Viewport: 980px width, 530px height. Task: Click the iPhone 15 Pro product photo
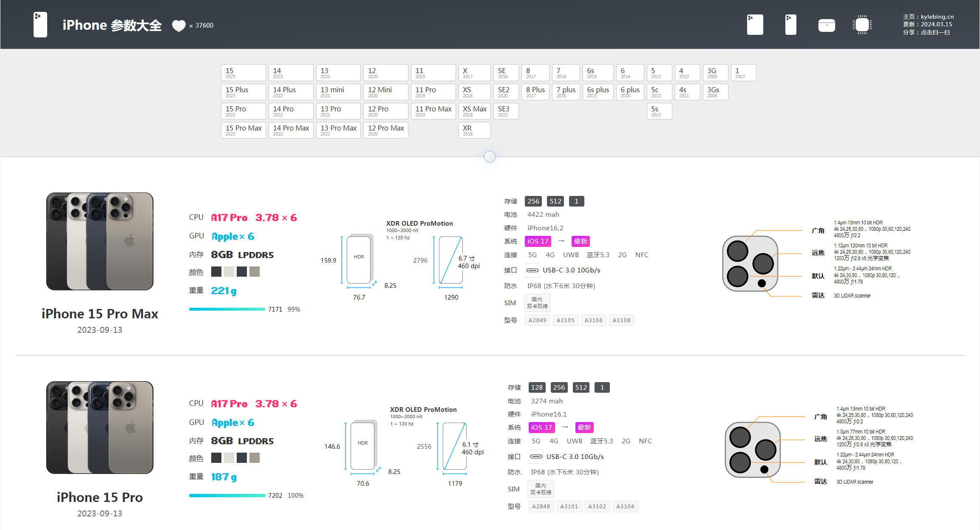pyautogui.click(x=100, y=428)
